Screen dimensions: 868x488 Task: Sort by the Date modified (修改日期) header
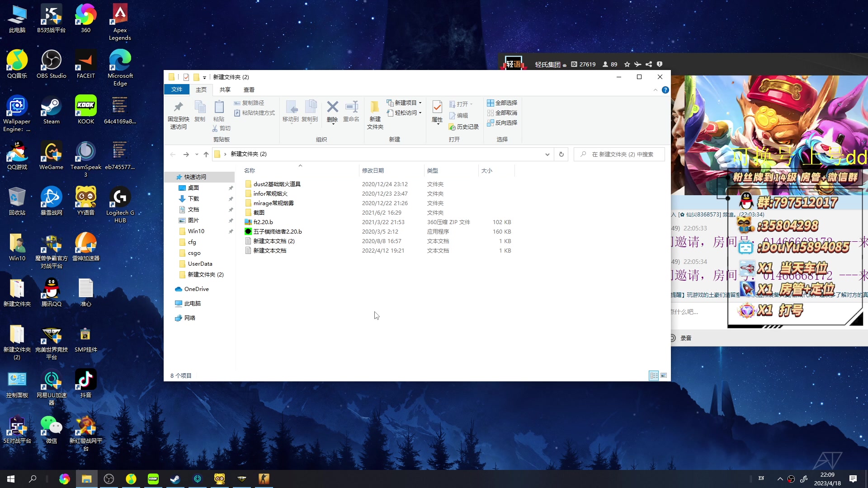(x=373, y=171)
